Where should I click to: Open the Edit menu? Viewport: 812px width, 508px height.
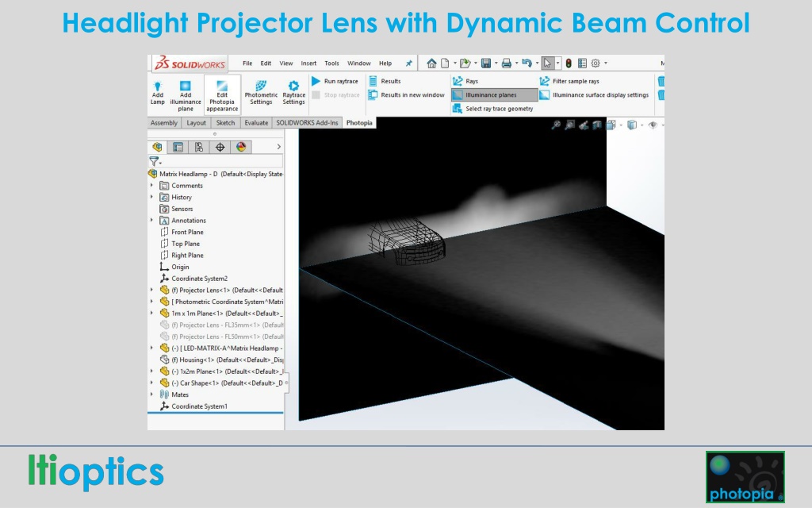point(266,63)
